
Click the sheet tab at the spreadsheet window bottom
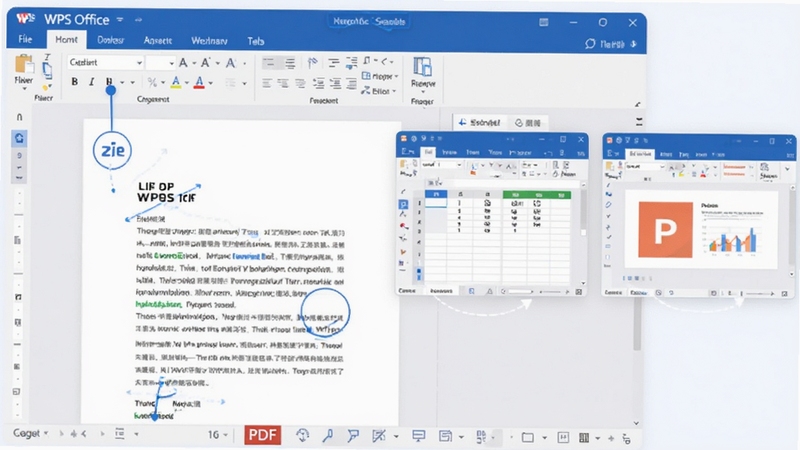click(441, 291)
